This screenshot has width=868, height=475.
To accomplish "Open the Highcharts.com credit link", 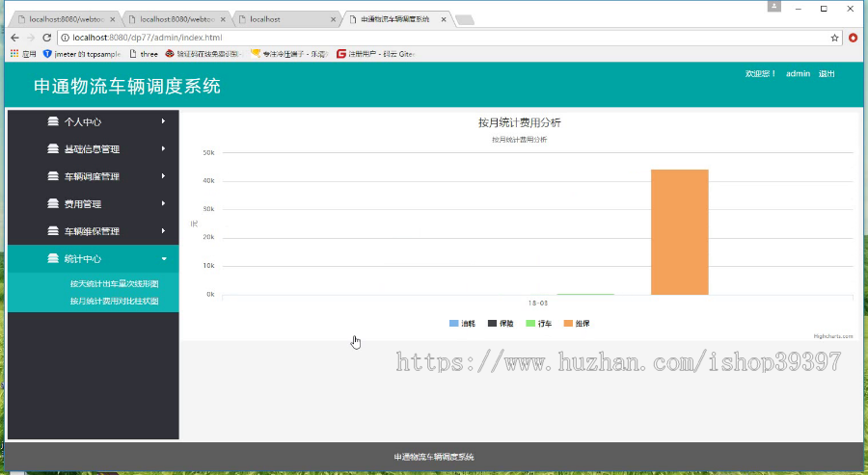I will pos(833,336).
